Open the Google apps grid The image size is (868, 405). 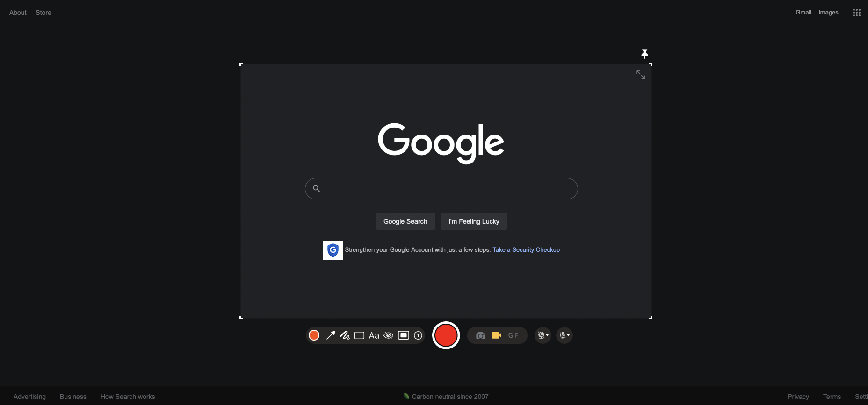[857, 13]
